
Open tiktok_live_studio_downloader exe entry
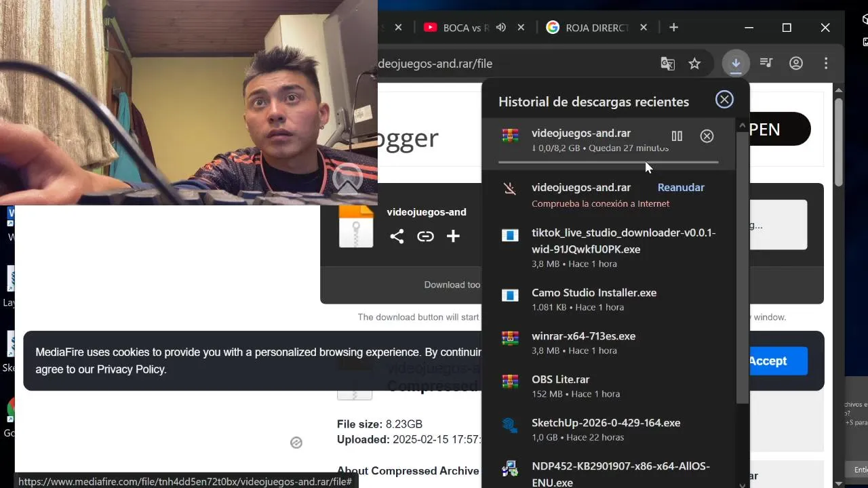[x=609, y=248]
